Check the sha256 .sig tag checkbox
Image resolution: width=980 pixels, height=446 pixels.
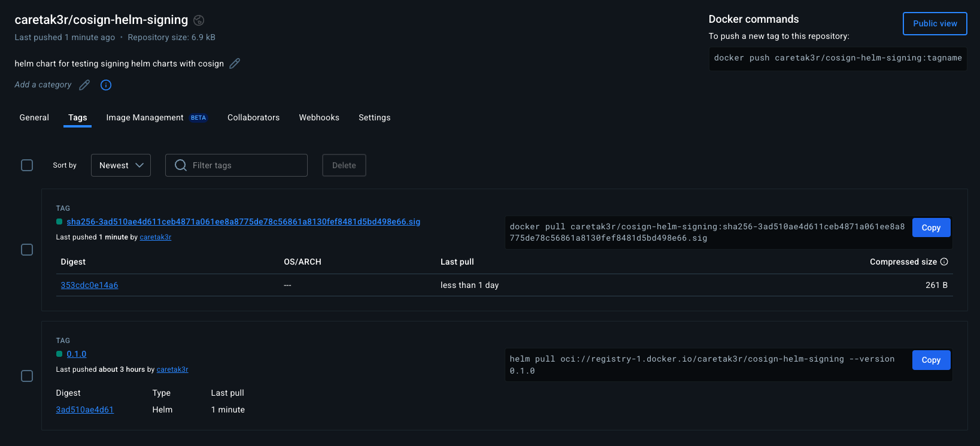click(x=27, y=250)
